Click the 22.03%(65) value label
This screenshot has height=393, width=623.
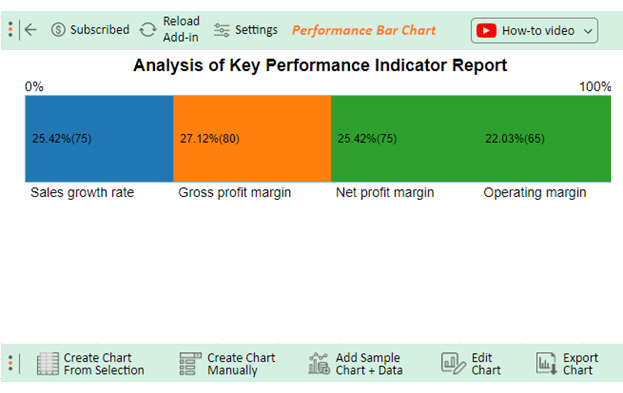pyautogui.click(x=515, y=139)
